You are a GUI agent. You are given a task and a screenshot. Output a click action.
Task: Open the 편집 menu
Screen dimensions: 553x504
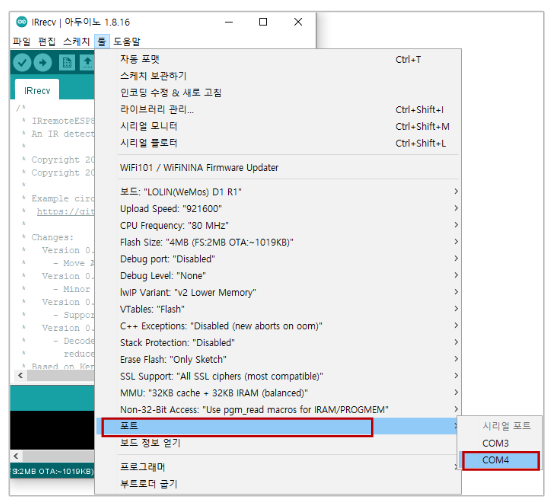(47, 42)
